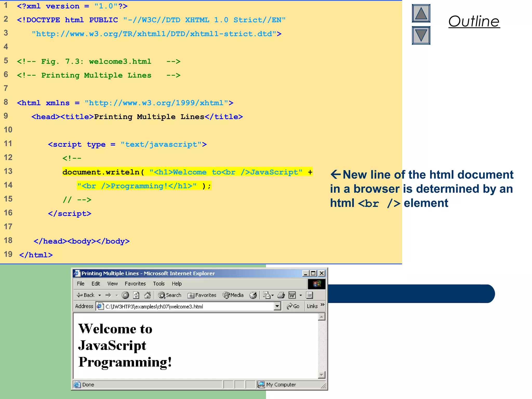This screenshot has width=532, height=399.
Task: Close the Internet Explorer window
Action: tap(322, 273)
